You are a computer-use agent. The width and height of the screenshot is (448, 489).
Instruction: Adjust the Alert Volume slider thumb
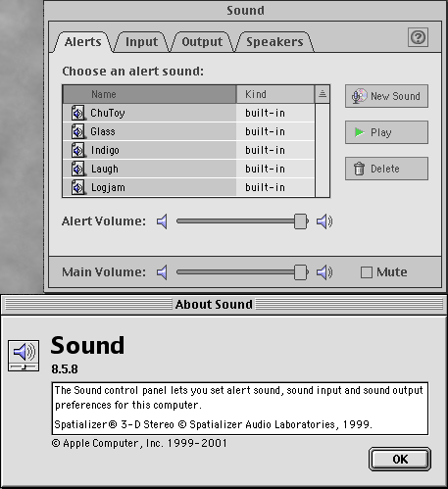(301, 221)
